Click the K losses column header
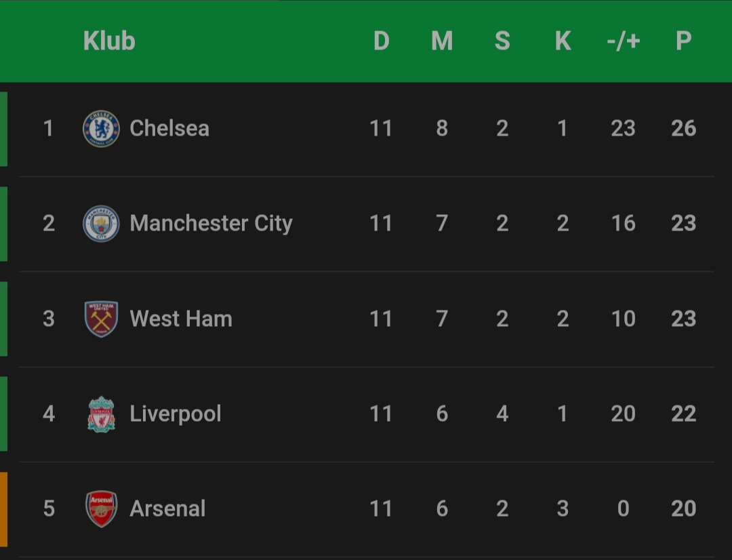This screenshot has height=560, width=732. (563, 41)
